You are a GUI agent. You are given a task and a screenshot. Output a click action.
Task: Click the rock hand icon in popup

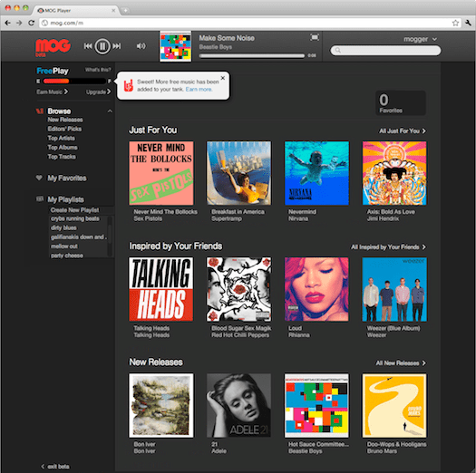(129, 85)
